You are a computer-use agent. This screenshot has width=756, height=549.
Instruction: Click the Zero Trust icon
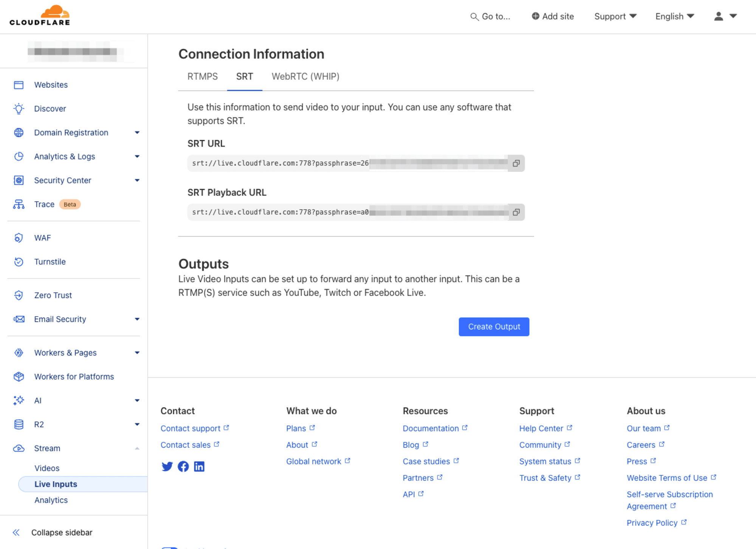[19, 295]
